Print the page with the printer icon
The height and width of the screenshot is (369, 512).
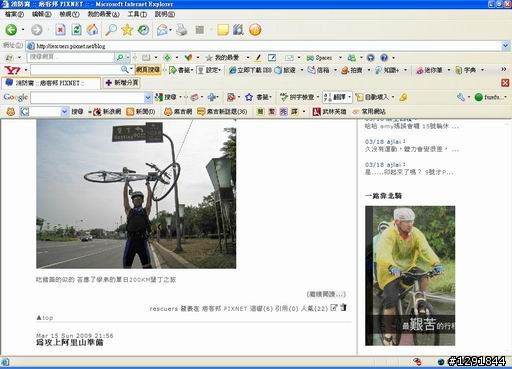click(182, 30)
